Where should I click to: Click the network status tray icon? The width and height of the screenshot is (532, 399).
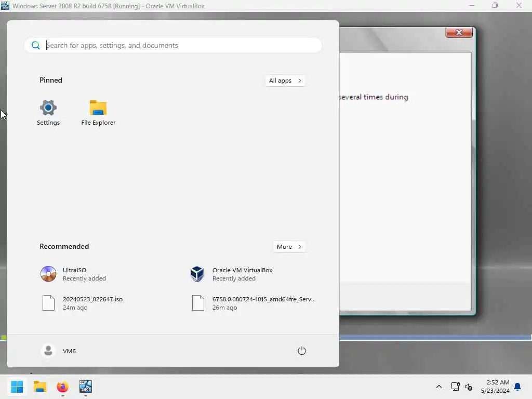pyautogui.click(x=455, y=387)
